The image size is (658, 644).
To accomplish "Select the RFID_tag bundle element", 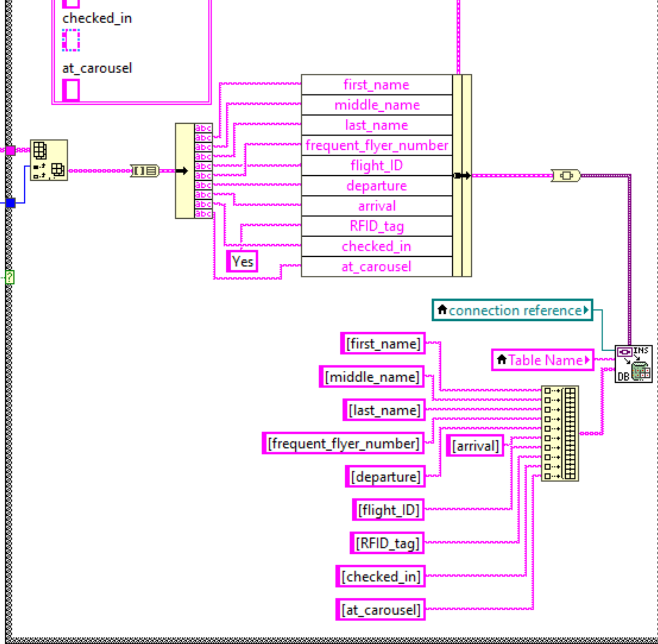I will click(377, 226).
